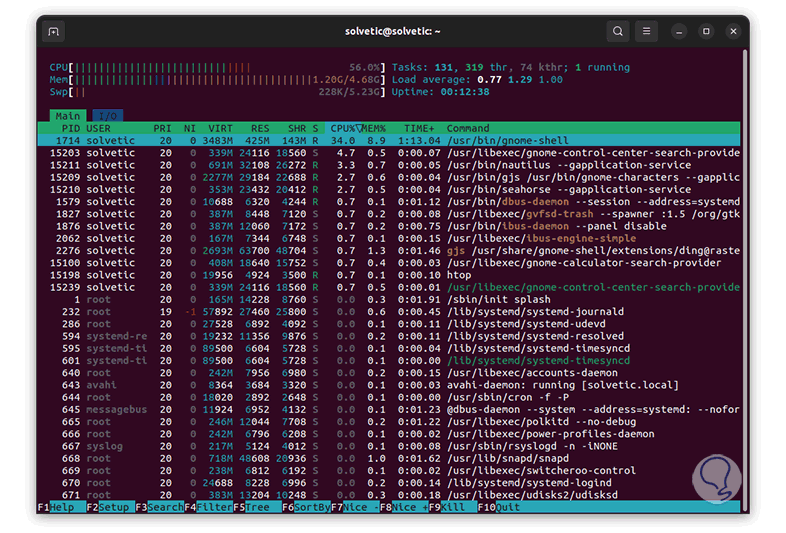This screenshot has height=533, width=786.
Task: Sort by the NI column header
Action: (189, 128)
